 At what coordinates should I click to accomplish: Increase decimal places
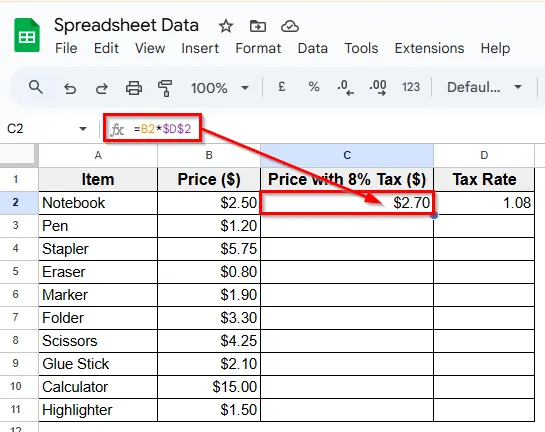click(x=378, y=87)
